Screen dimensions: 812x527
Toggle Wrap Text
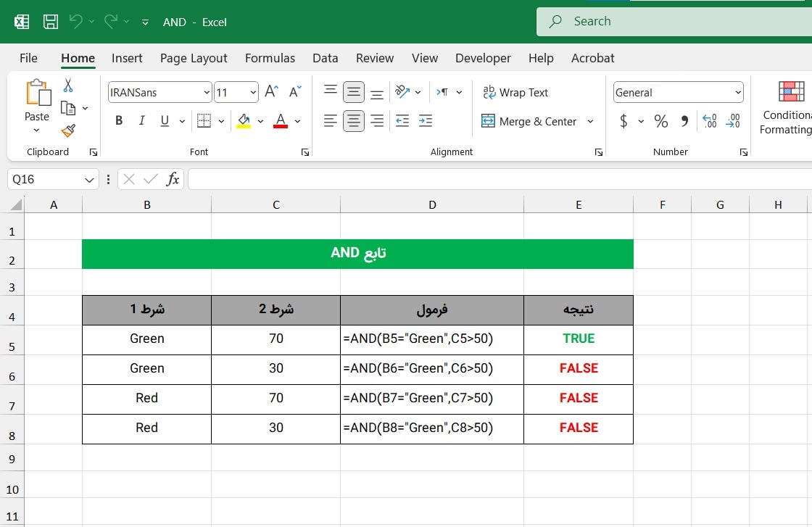click(515, 92)
